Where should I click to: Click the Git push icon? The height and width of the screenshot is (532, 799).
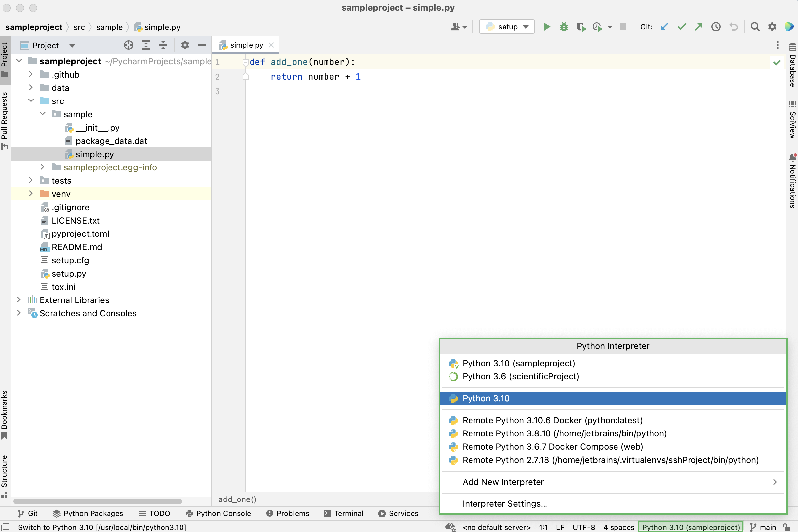tap(698, 27)
